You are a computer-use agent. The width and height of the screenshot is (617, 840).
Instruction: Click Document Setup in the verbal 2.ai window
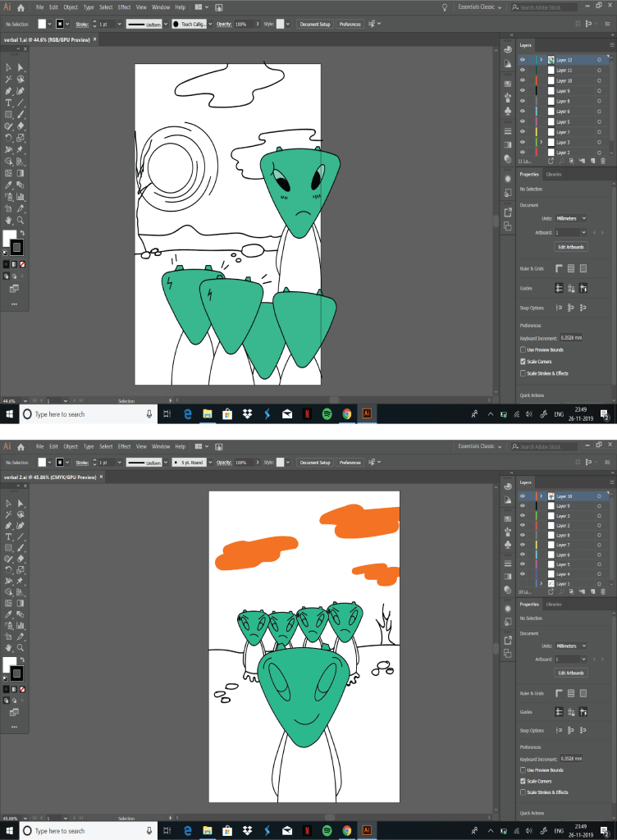[315, 463]
